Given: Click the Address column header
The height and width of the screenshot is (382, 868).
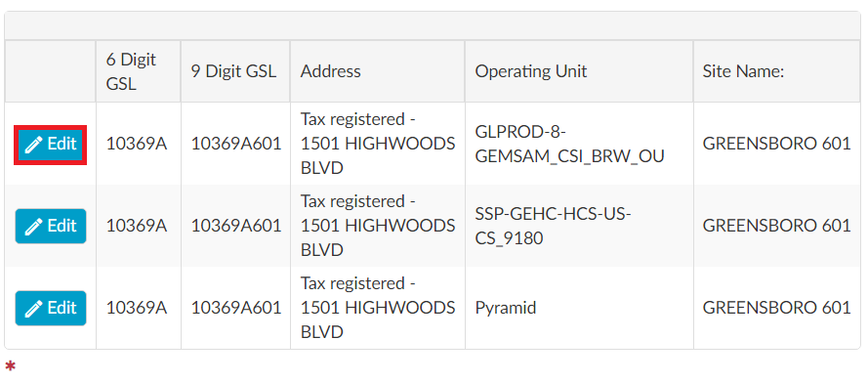Looking at the screenshot, I should coord(330,71).
